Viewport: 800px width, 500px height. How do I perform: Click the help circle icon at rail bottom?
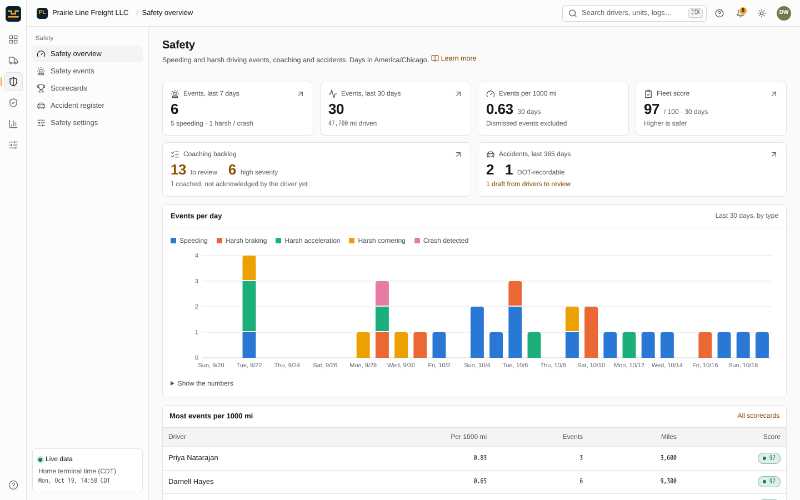pyautogui.click(x=13, y=485)
